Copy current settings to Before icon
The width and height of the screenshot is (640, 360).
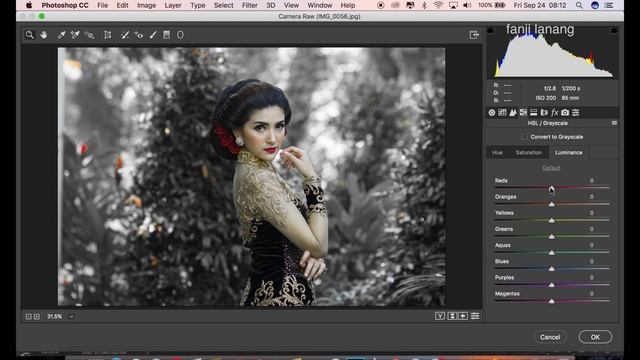click(463, 316)
